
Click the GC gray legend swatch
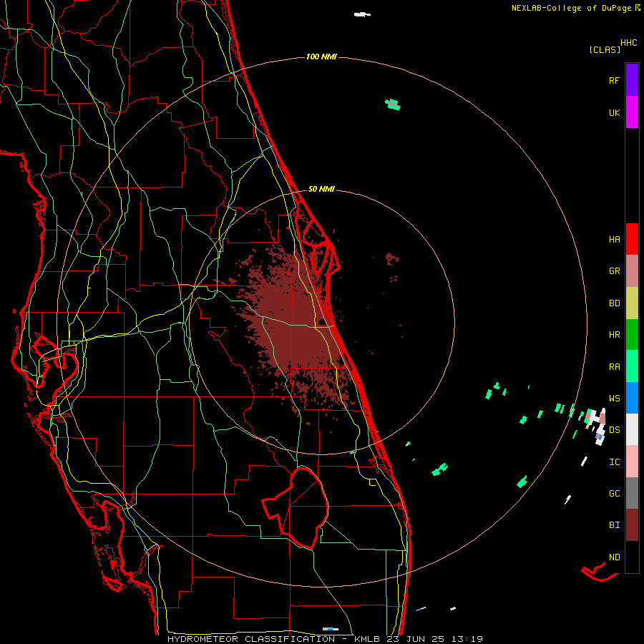tap(632, 493)
